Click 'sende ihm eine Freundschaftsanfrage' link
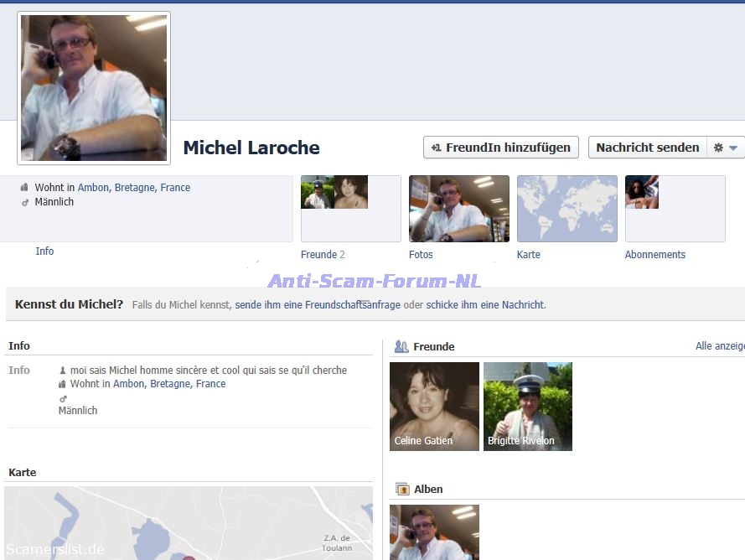Viewport: 745px width, 560px height. coord(318,305)
